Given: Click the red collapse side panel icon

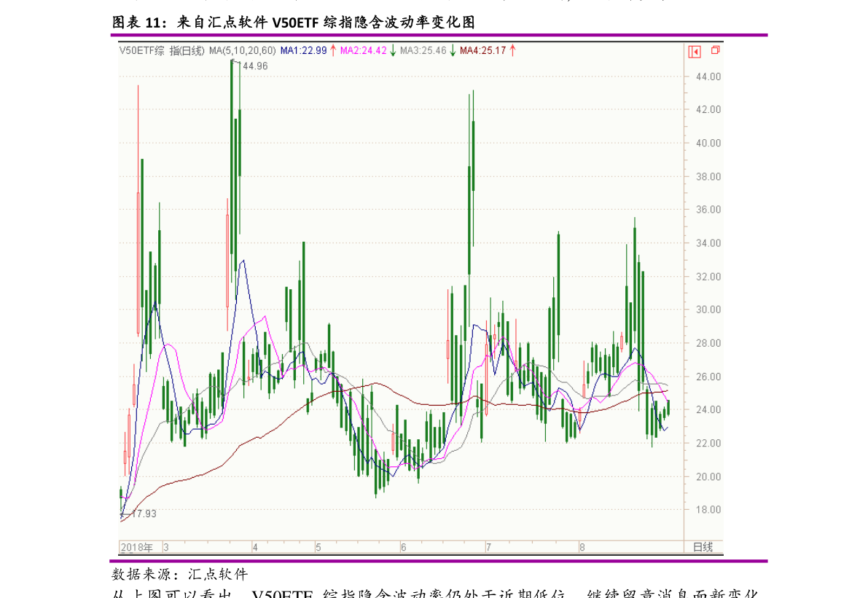Looking at the screenshot, I should [x=695, y=51].
